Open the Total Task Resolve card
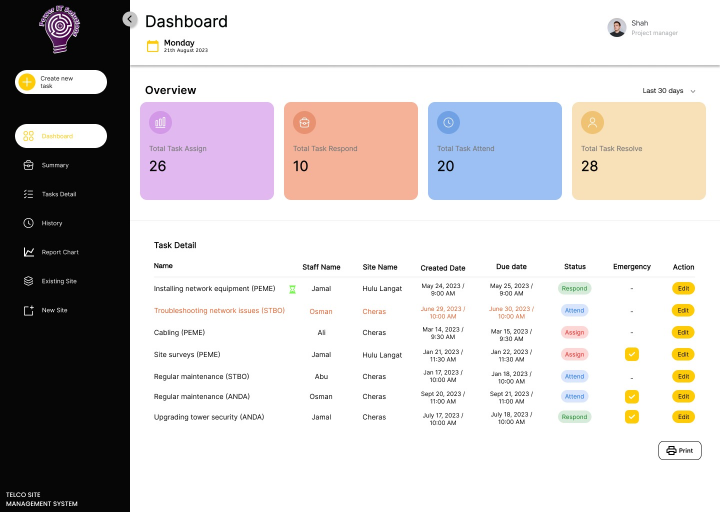This screenshot has height=512, width=720. tap(639, 151)
